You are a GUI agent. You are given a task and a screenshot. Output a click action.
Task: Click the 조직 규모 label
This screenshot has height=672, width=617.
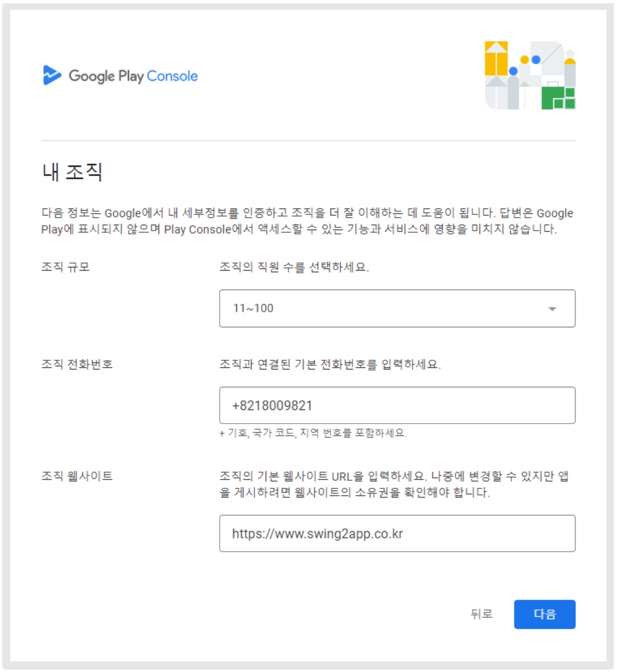[65, 267]
